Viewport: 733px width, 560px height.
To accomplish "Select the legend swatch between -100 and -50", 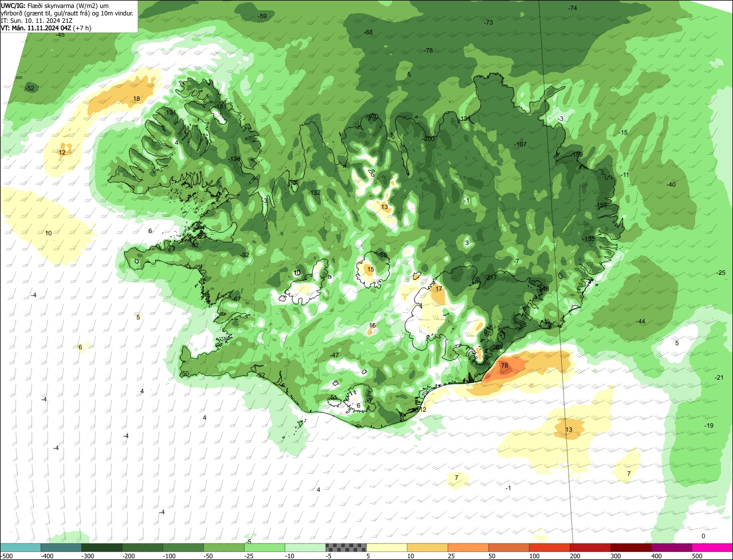I will 183,547.
